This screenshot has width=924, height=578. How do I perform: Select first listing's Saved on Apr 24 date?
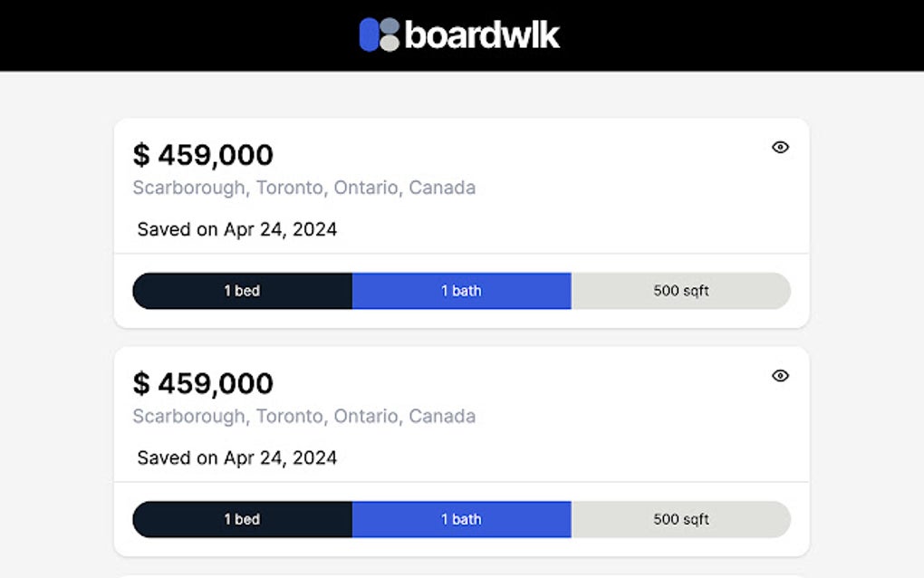click(237, 229)
